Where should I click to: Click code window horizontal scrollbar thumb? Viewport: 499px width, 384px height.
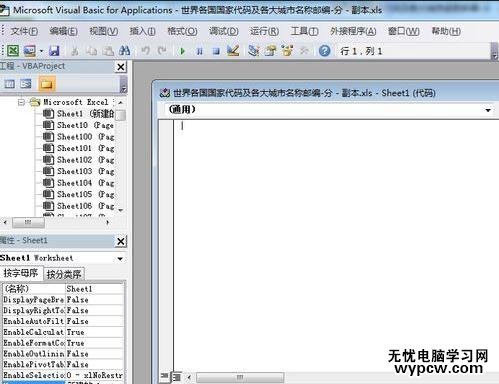240,377
